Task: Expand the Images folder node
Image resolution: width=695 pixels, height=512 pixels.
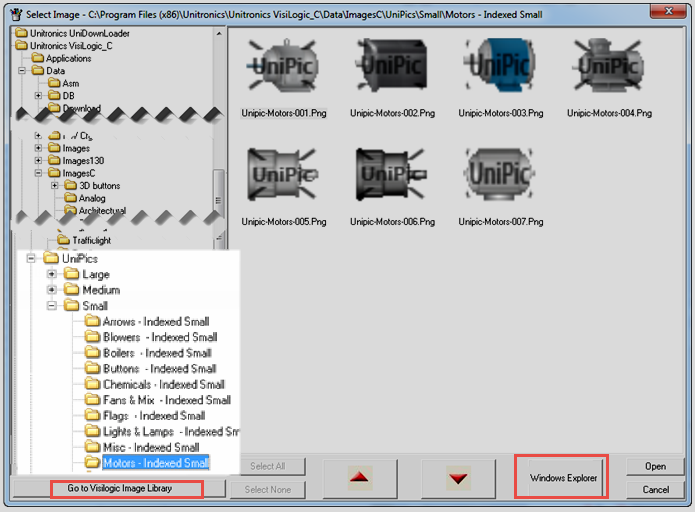Action: click(x=39, y=148)
